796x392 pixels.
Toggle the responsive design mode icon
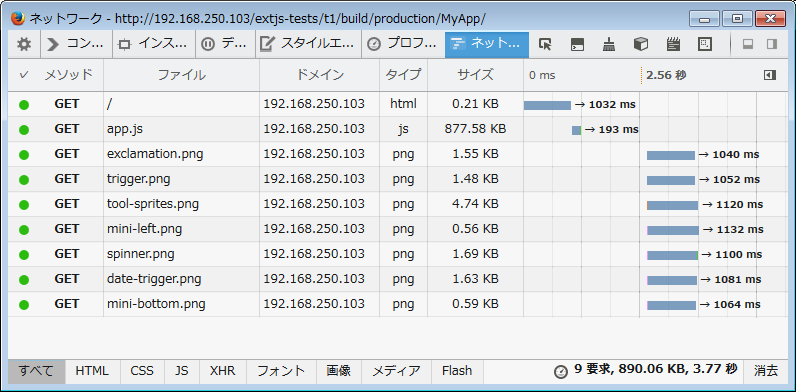[705, 45]
